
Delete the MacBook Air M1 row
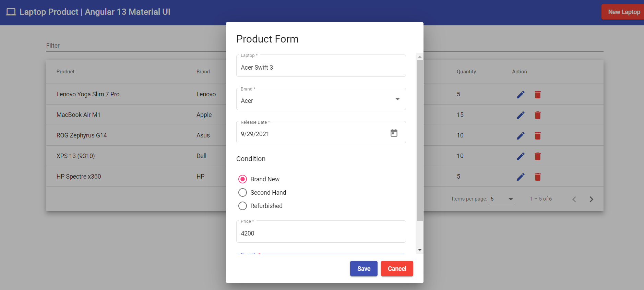538,115
